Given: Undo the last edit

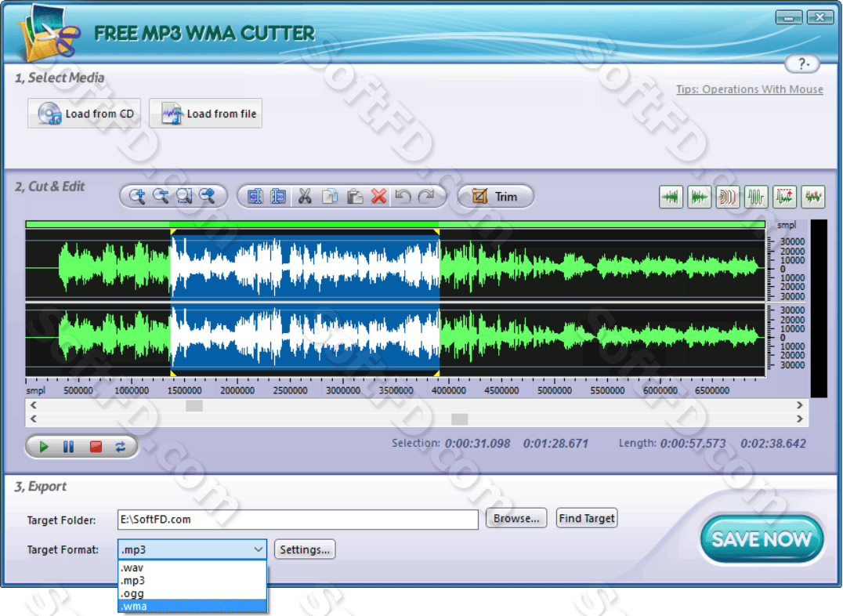Looking at the screenshot, I should point(403,197).
